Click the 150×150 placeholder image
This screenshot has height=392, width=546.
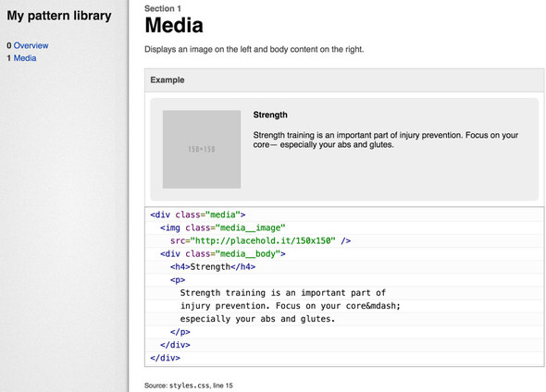coord(202,149)
